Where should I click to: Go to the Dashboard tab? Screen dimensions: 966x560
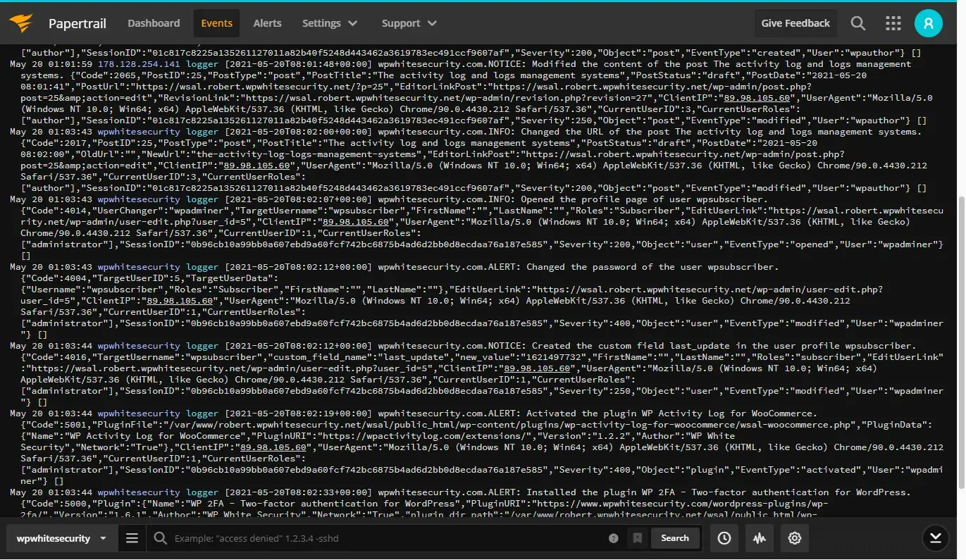click(154, 23)
